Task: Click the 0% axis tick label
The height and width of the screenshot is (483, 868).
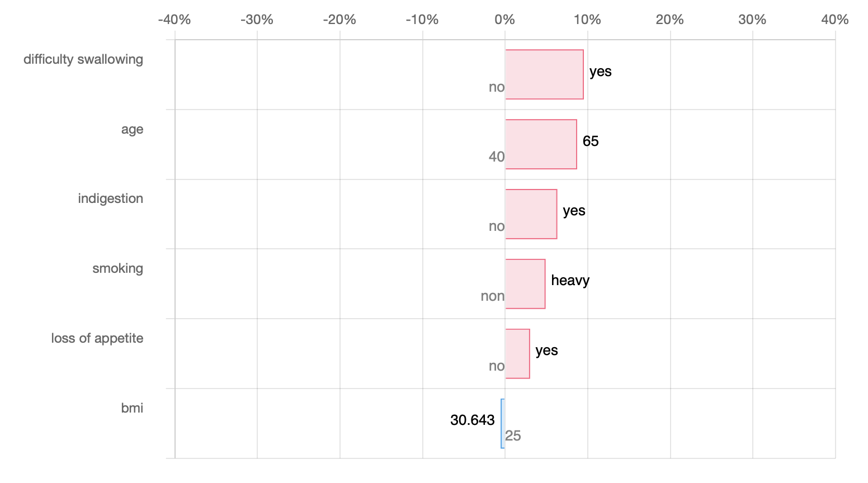Action: tap(504, 20)
